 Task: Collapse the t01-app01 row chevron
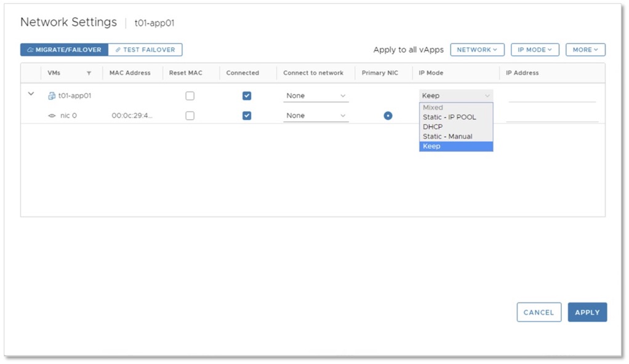click(x=31, y=94)
